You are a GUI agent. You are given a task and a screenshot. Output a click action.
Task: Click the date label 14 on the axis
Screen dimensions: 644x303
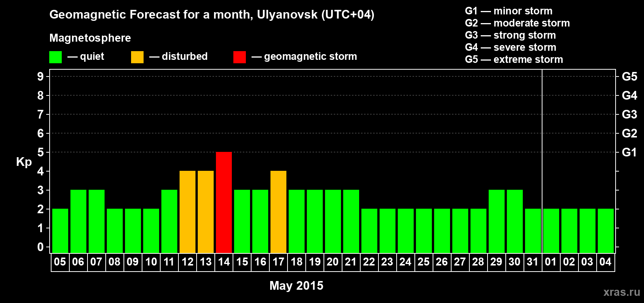[x=224, y=262]
